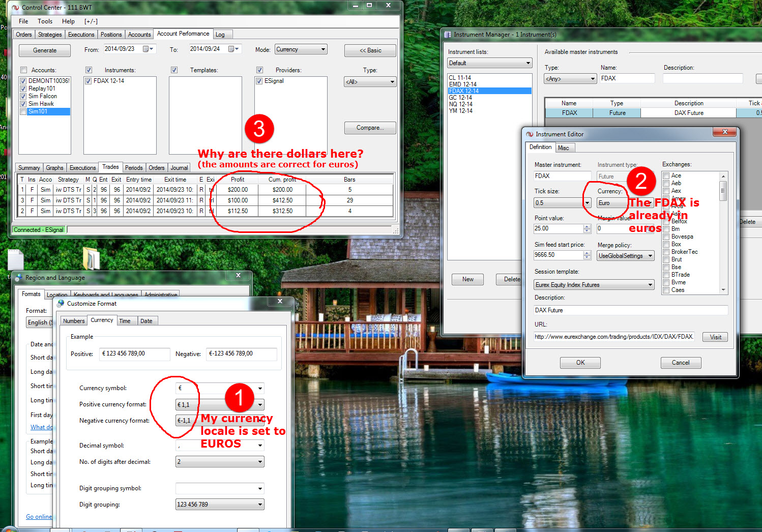
Task: Check the Sim101 account checkbox
Action: (x=23, y=111)
